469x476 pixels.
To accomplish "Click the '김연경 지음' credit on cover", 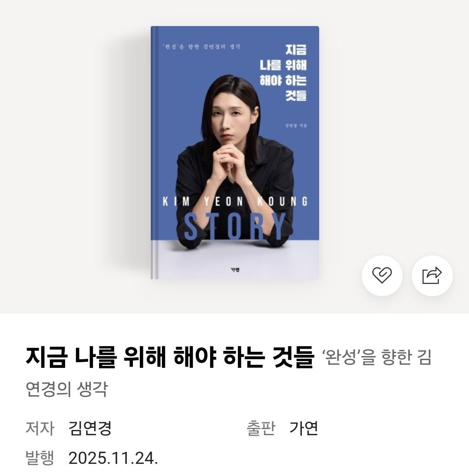I will (296, 126).
